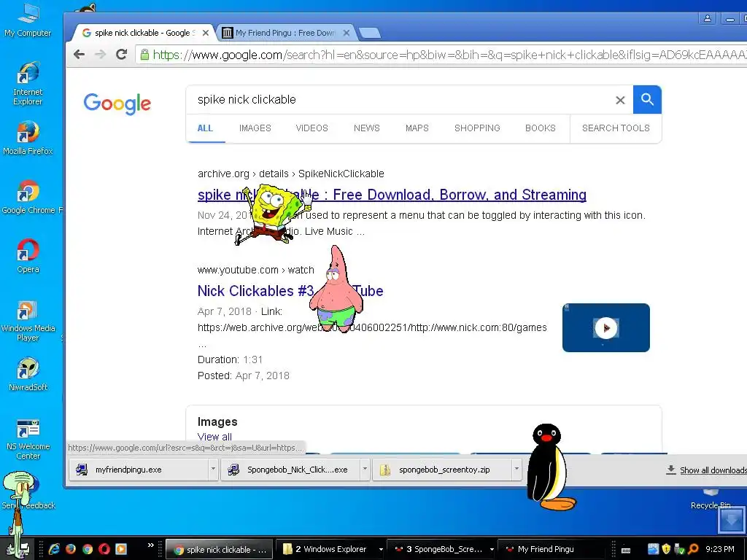Select the SHOPPING search tab
747x560 pixels.
pos(477,128)
